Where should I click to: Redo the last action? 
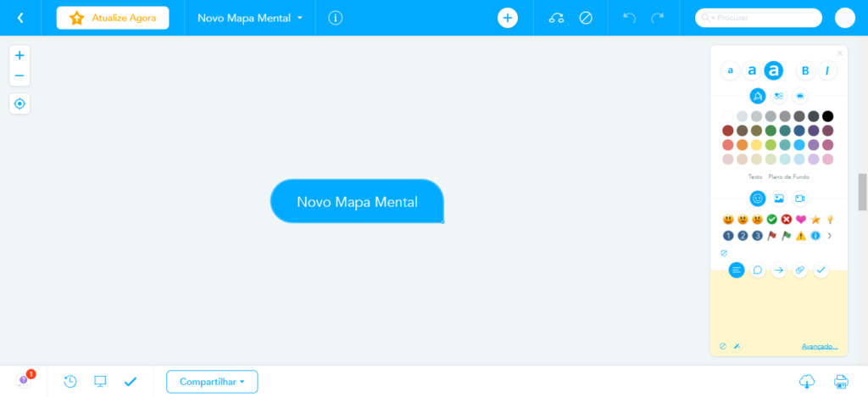coord(658,18)
